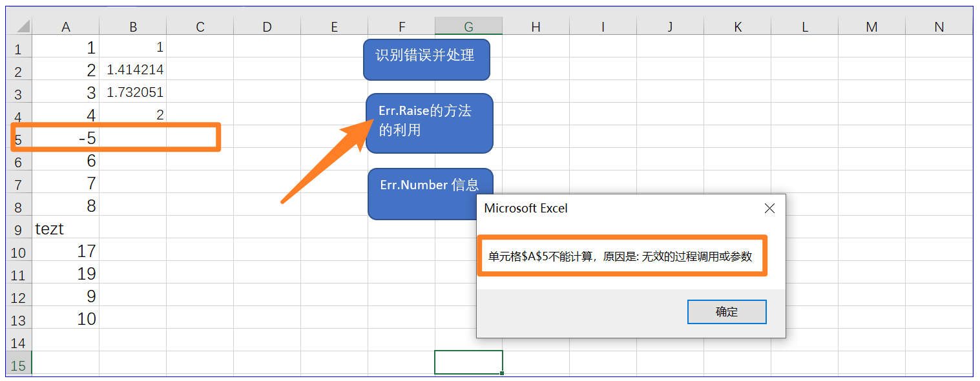Select cell A13 containing 10
Image resolution: width=980 pixels, height=381 pixels.
click(66, 318)
